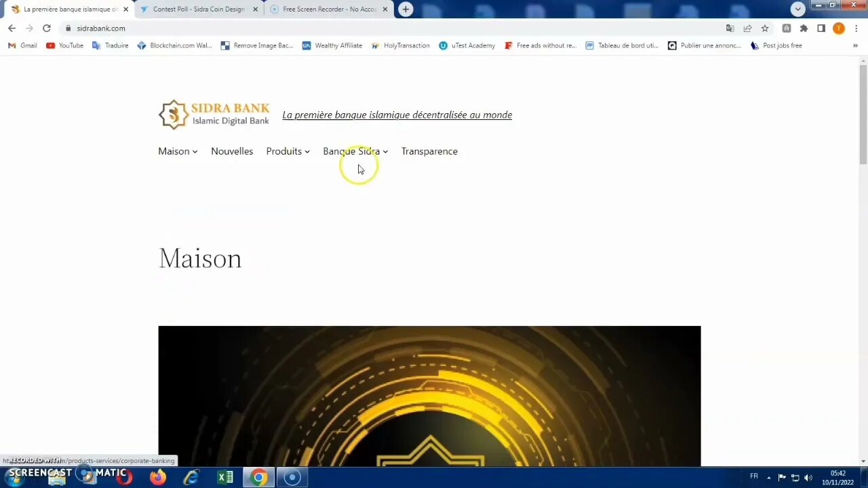
Task: Go back with the browser back arrow
Action: (12, 28)
